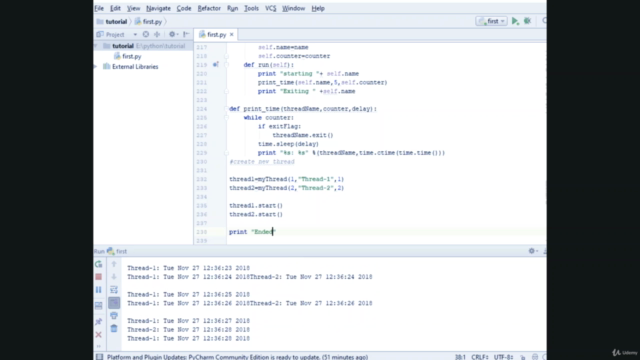Pause output in the Run panel
Image resolution: width=640 pixels, height=360 pixels.
click(x=99, y=290)
